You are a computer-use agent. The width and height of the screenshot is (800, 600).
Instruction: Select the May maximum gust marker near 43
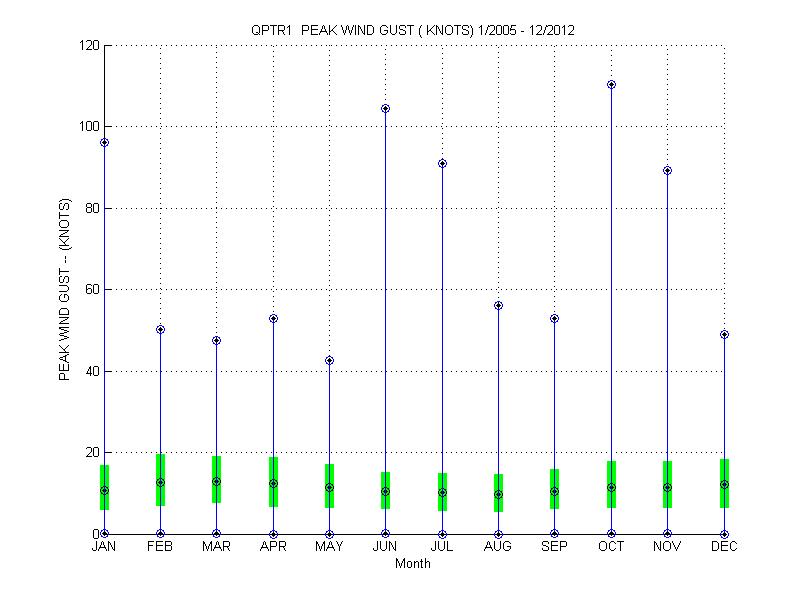point(330,361)
